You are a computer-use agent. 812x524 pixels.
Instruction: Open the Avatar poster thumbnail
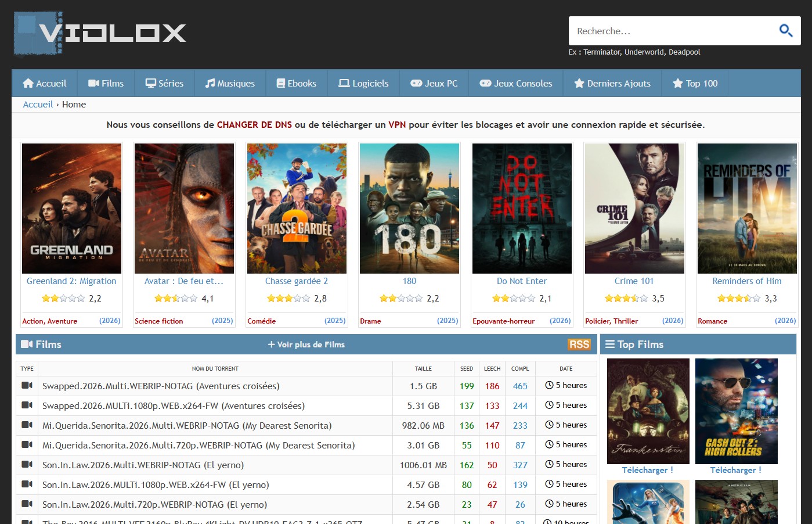184,209
